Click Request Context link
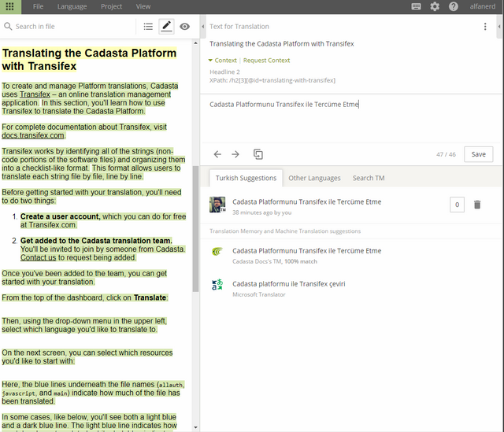 tap(266, 61)
